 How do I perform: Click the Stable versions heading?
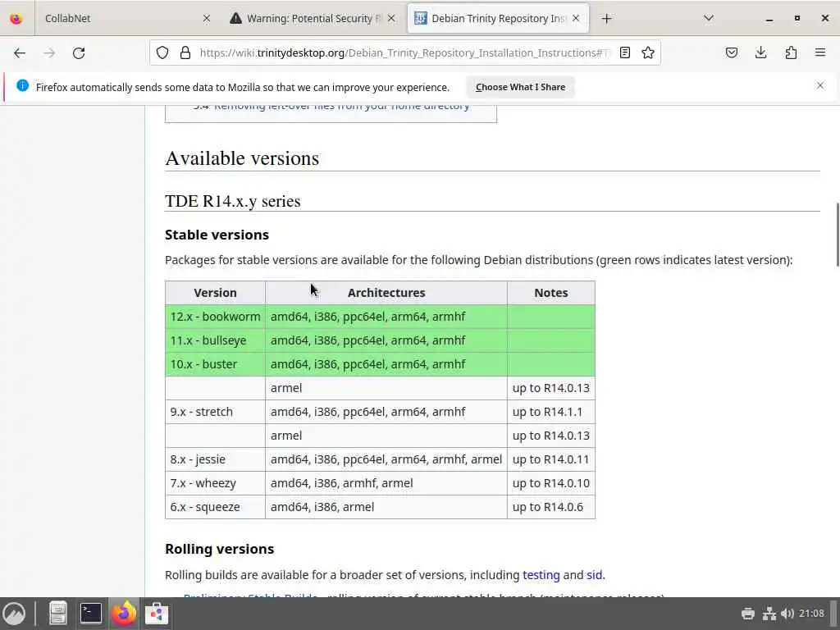217,235
